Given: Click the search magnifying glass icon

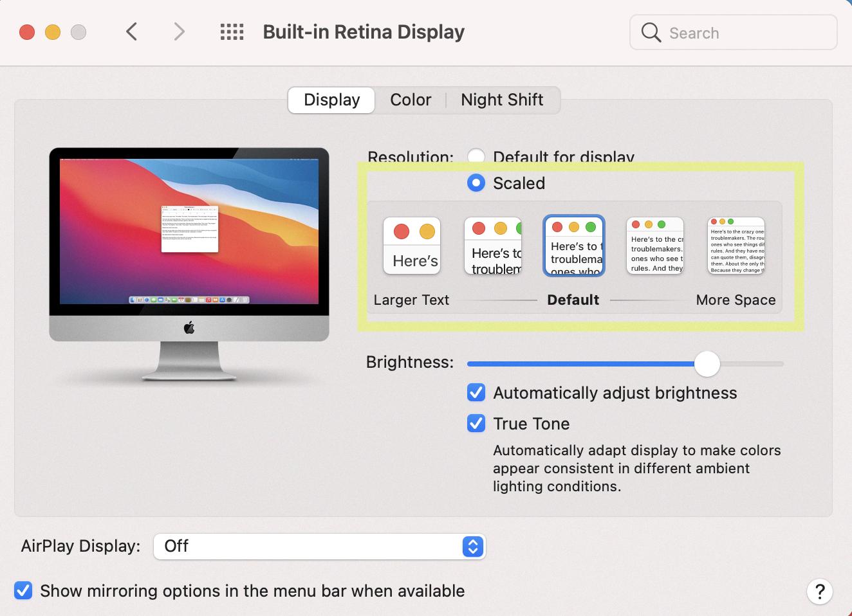Looking at the screenshot, I should (650, 32).
